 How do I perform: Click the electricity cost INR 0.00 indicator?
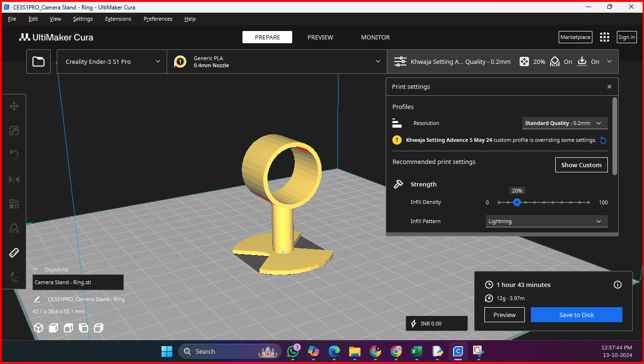point(437,324)
